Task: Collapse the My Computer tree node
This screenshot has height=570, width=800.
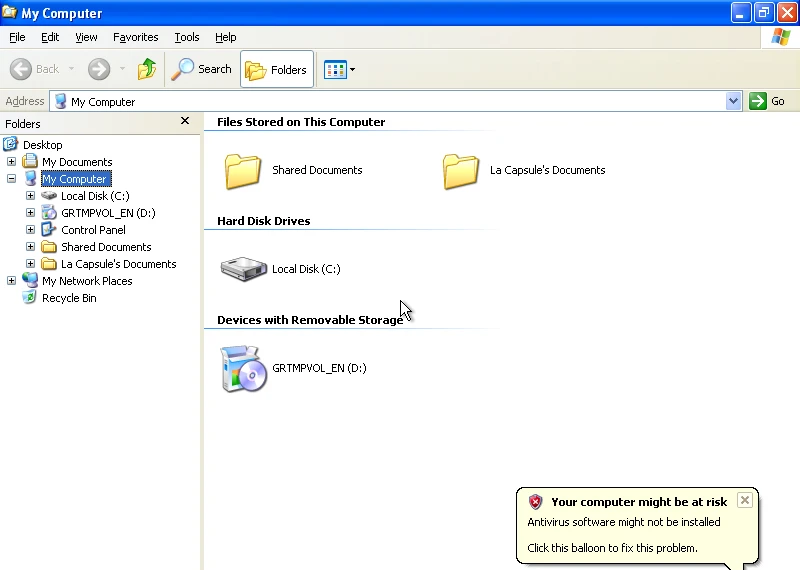Action: coord(11,179)
